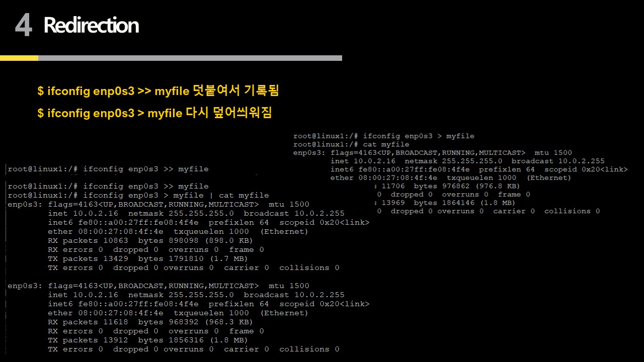Image resolution: width=644 pixels, height=362 pixels.
Task: Click the slide number 4
Action: [x=23, y=26]
